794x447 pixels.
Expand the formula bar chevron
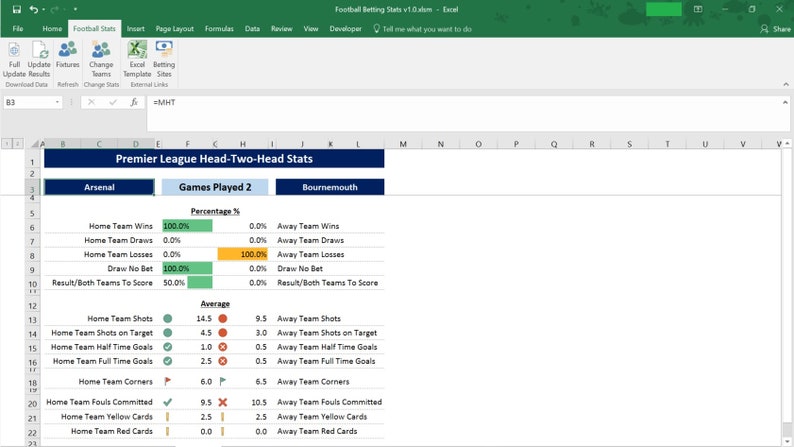click(785, 102)
